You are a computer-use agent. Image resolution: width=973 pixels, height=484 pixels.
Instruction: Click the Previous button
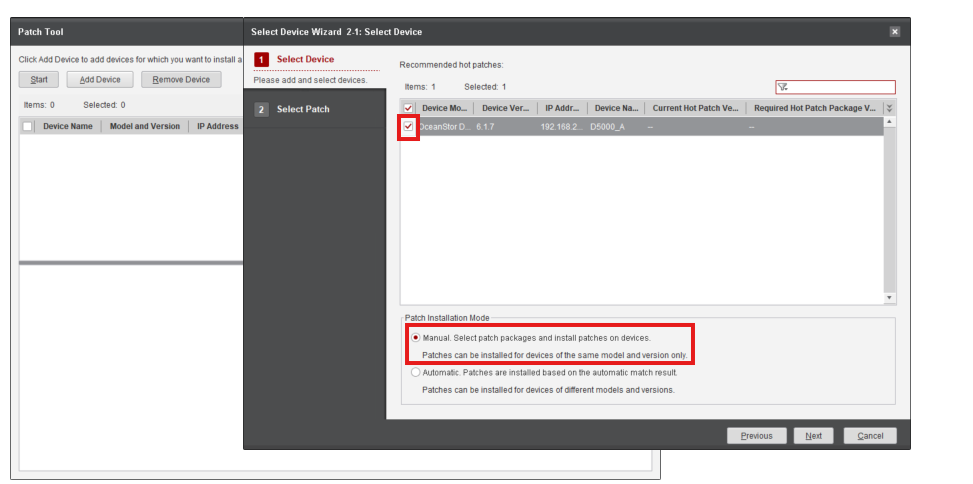click(x=756, y=436)
